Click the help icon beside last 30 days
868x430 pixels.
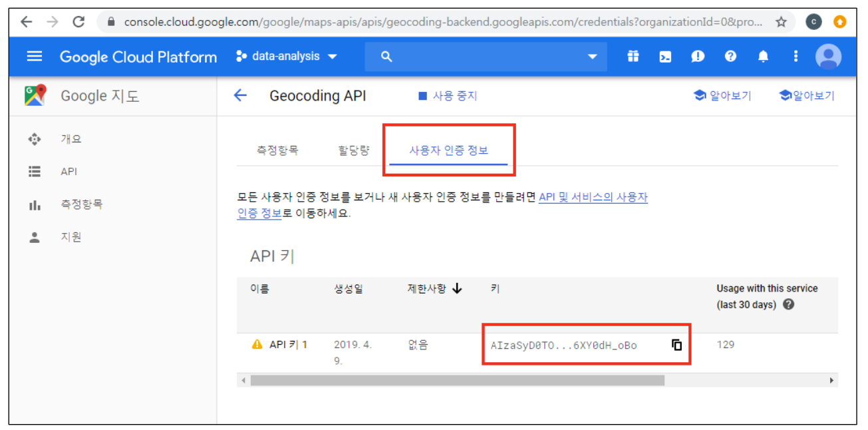click(789, 305)
